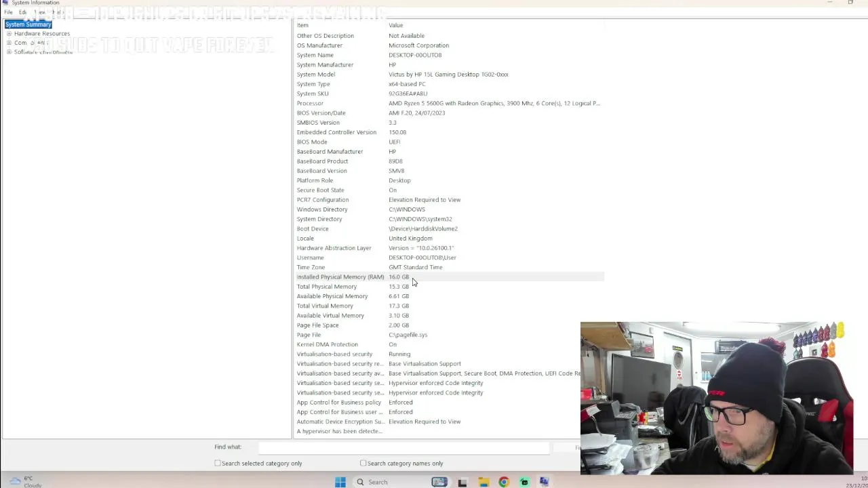Viewport: 868px width, 488px height.
Task: Click the System Information taskbar icon
Action: coord(544,482)
